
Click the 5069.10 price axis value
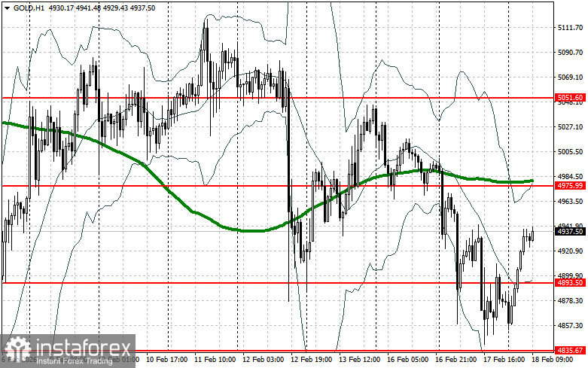coord(571,78)
